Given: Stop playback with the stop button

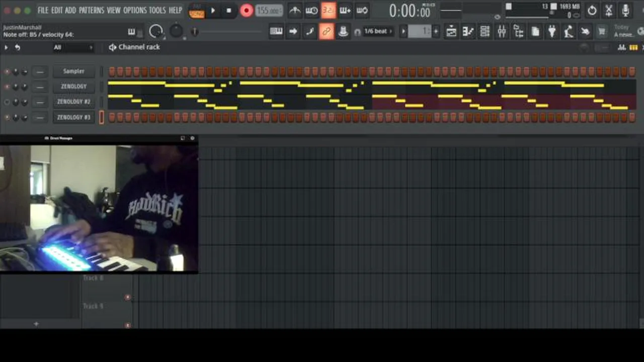Looking at the screenshot, I should point(229,11).
